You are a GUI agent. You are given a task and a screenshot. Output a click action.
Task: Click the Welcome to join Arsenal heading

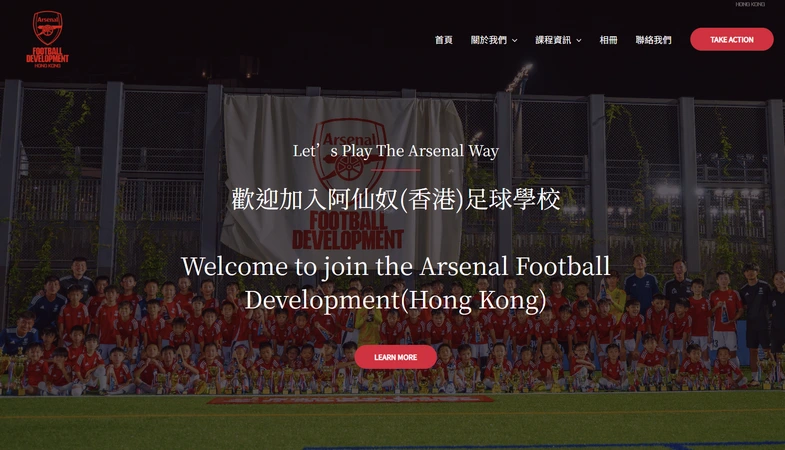[396, 283]
